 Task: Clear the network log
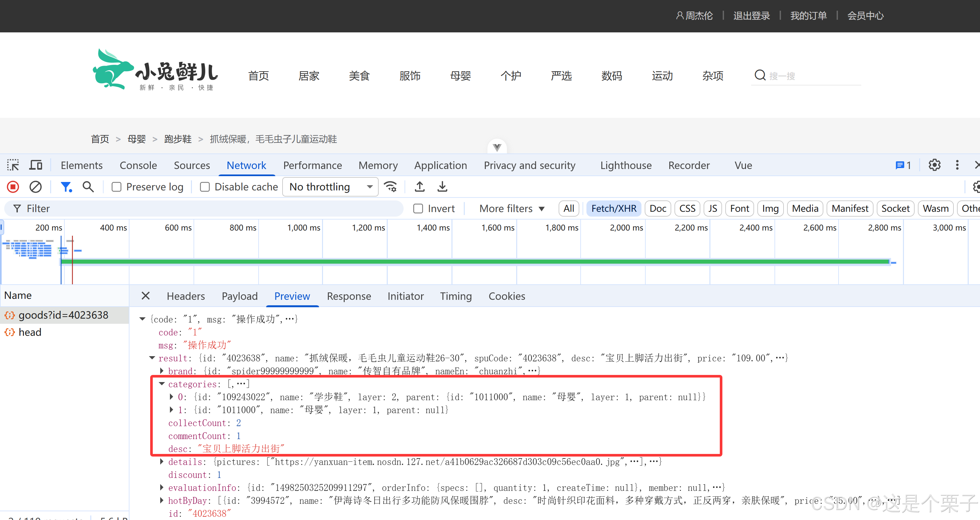pyautogui.click(x=35, y=187)
